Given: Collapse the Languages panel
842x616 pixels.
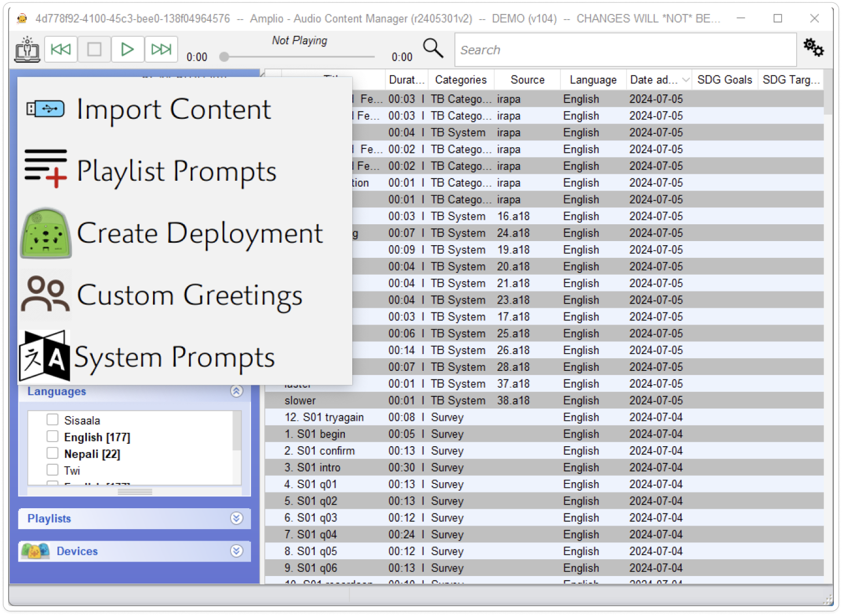Looking at the screenshot, I should click(236, 391).
